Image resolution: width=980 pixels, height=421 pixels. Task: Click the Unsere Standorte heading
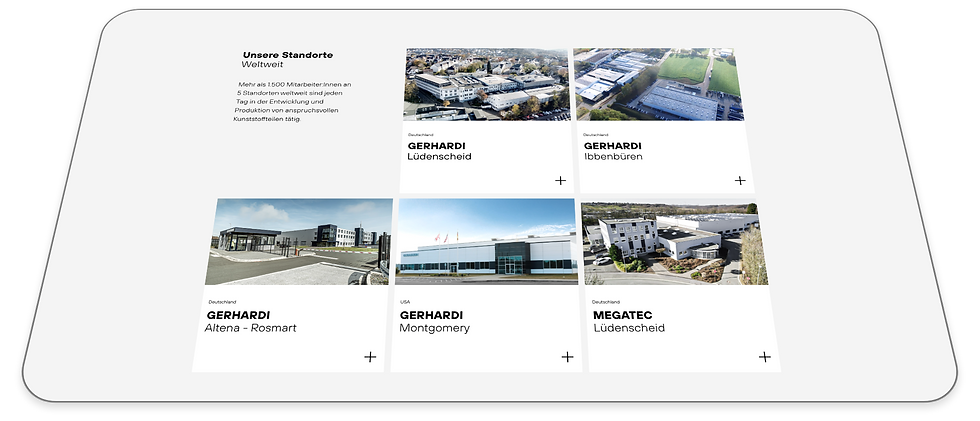pos(288,55)
